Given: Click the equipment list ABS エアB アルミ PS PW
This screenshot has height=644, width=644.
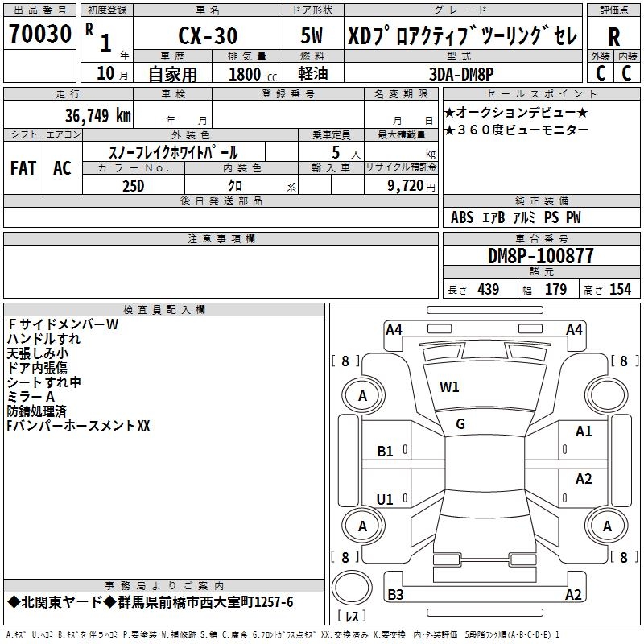Looking at the screenshot, I should 515,217.
